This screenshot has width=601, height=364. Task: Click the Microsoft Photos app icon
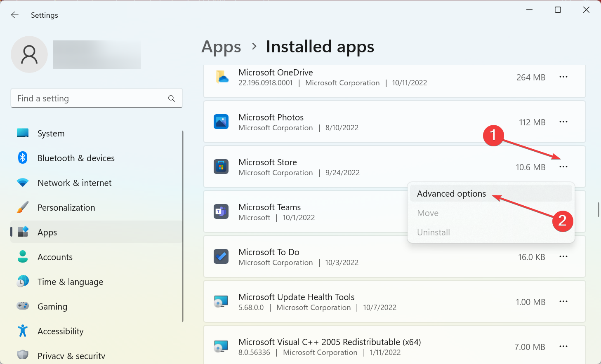click(221, 122)
